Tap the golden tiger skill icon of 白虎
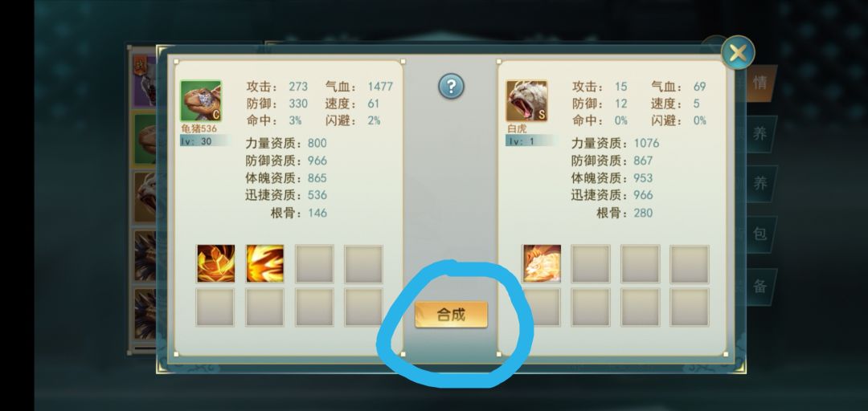Viewport: 868px width, 411px height. (542, 264)
